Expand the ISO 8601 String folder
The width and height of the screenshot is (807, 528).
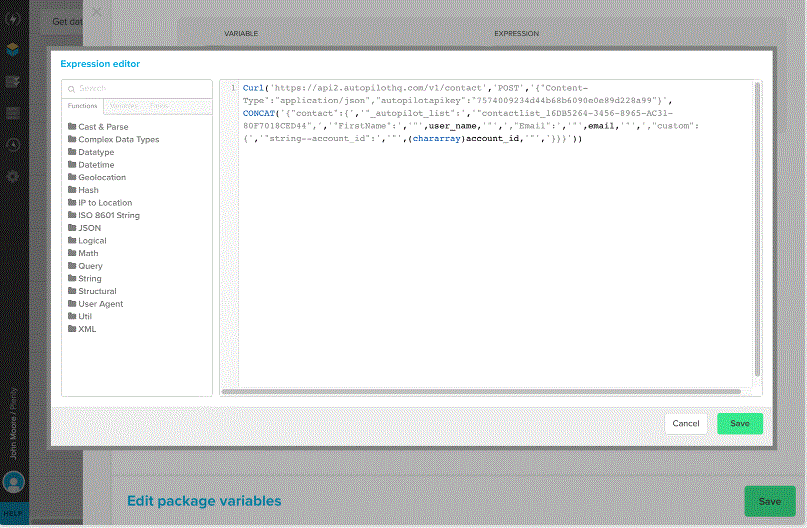point(104,215)
